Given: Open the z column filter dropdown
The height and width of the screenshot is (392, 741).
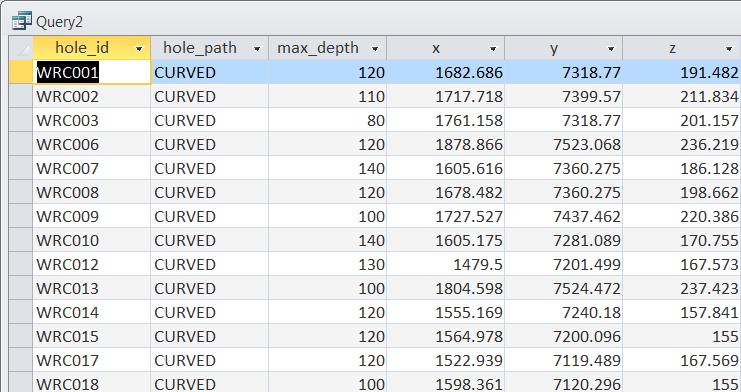Looking at the screenshot, I should [x=729, y=48].
